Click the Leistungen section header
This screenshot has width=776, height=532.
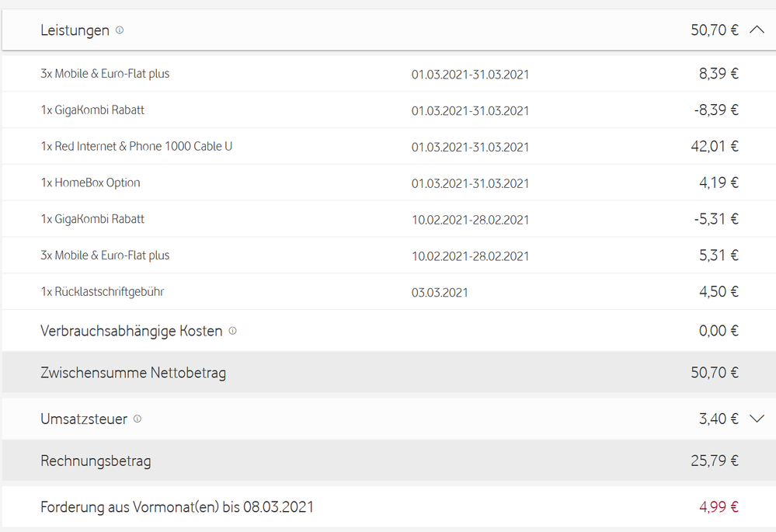(75, 30)
